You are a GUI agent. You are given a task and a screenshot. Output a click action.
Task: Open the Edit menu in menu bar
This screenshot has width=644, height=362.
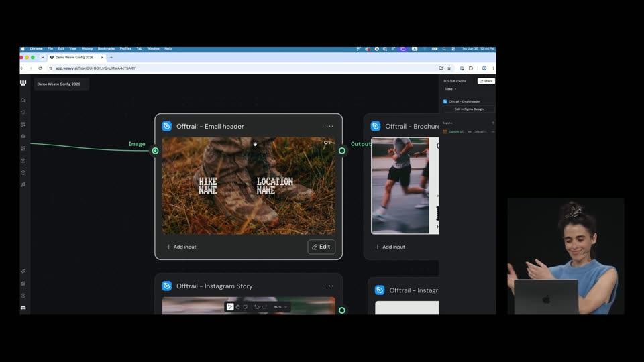coord(61,48)
